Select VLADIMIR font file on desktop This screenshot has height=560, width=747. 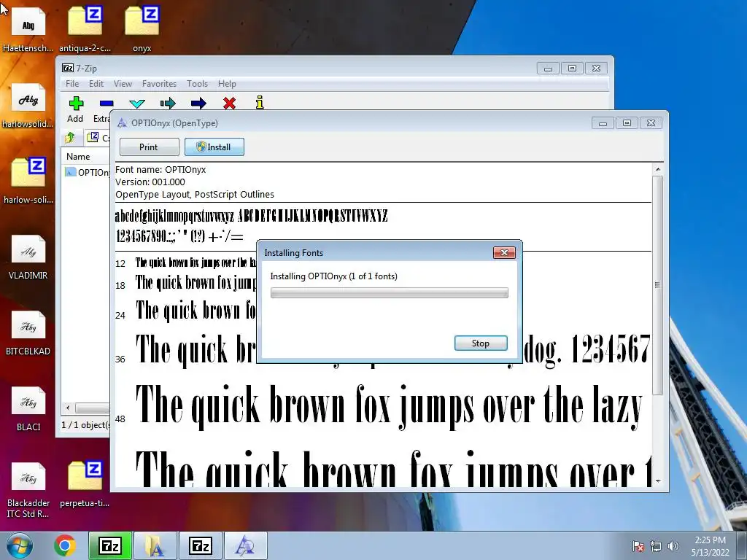click(x=28, y=256)
